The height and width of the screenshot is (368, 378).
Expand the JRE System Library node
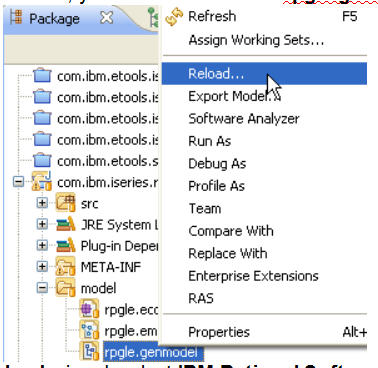pos(42,224)
